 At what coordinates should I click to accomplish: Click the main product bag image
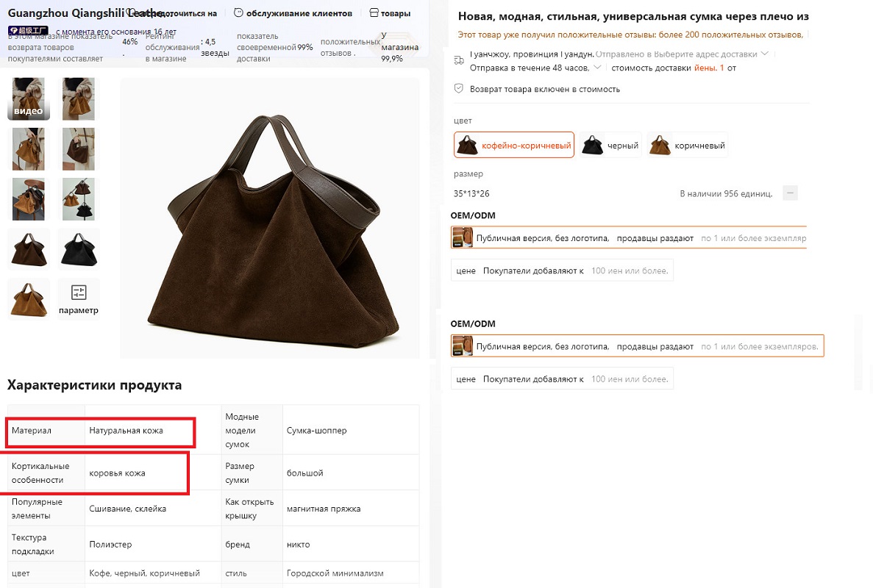(x=270, y=218)
